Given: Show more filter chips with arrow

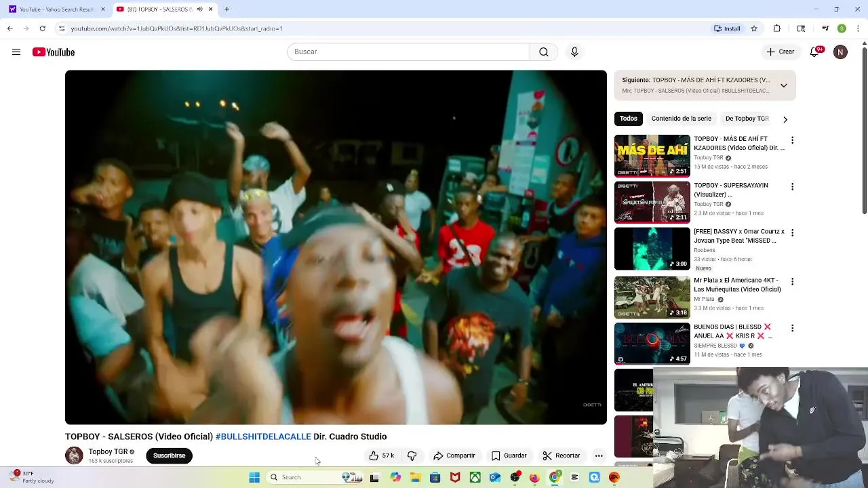Looking at the screenshot, I should pos(785,119).
